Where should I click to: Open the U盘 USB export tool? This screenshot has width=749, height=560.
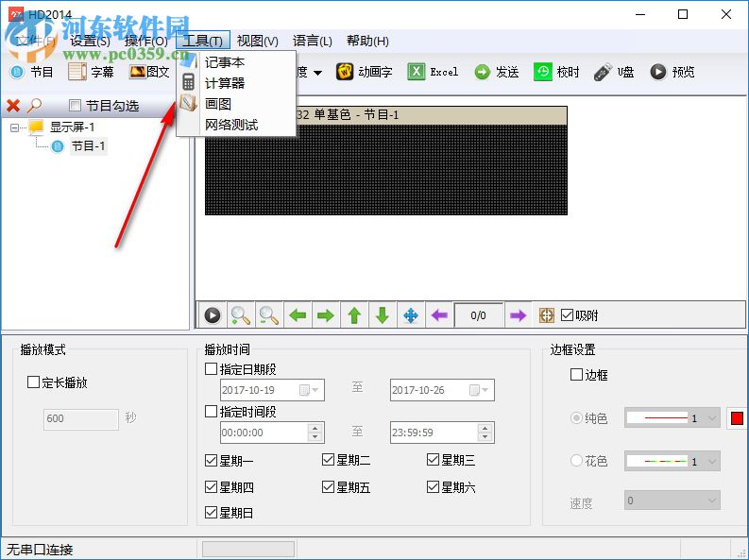tap(614, 72)
